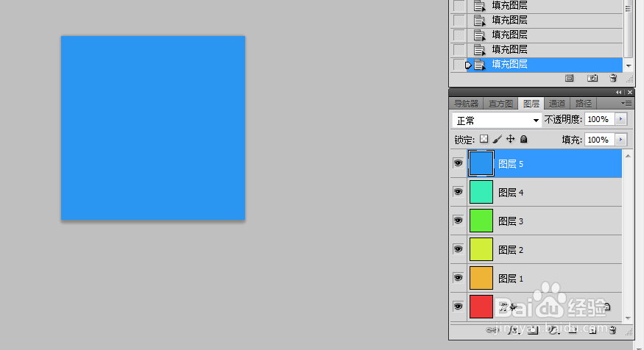This screenshot has height=350, width=644.
Task: Click layers list scroll up arrow
Action: point(628,155)
